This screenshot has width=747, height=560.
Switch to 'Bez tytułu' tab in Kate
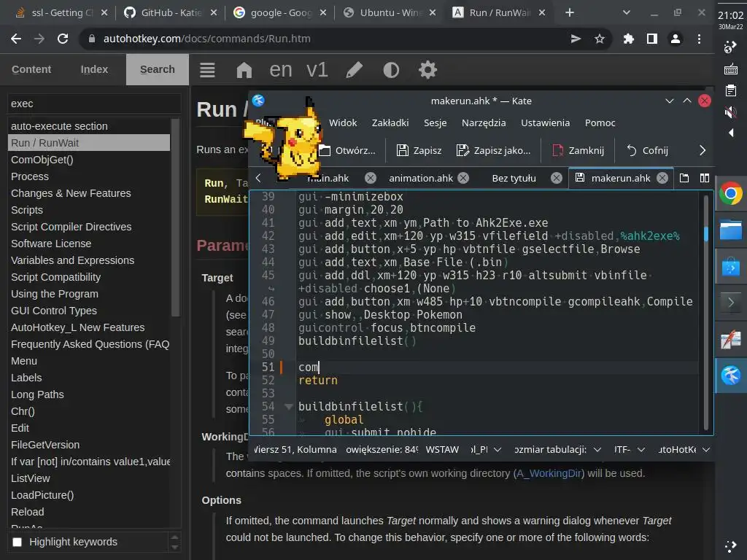coord(514,178)
